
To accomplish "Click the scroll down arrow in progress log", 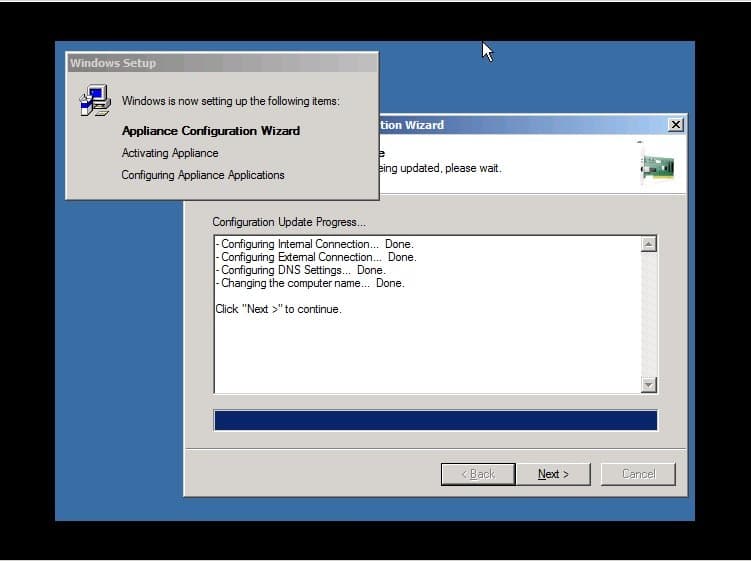I will (649, 385).
